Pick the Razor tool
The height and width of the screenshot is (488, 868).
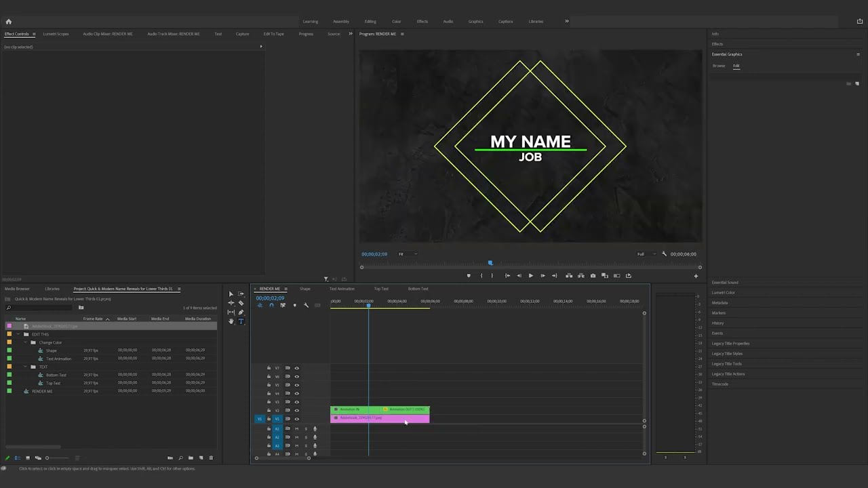[241, 303]
